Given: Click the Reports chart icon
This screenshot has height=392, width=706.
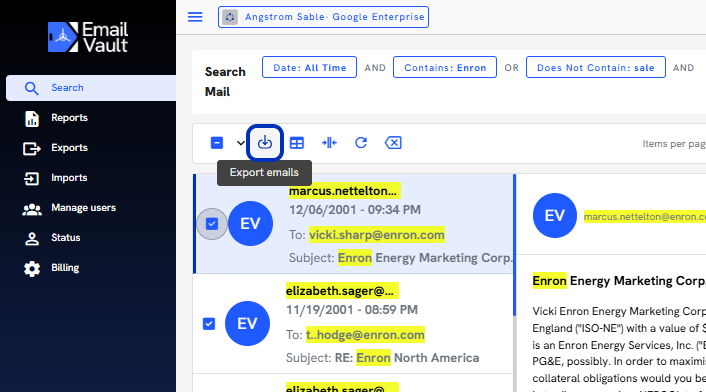Looking at the screenshot, I should click(x=32, y=118).
